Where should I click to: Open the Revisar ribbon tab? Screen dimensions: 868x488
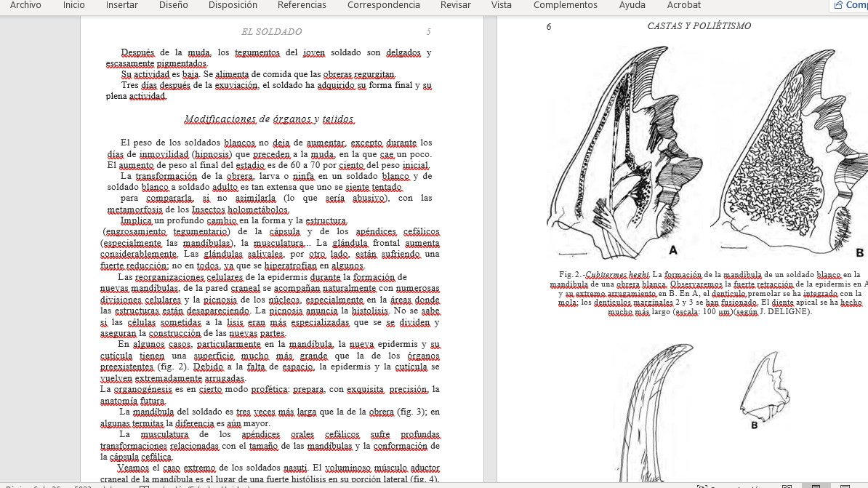(x=455, y=5)
